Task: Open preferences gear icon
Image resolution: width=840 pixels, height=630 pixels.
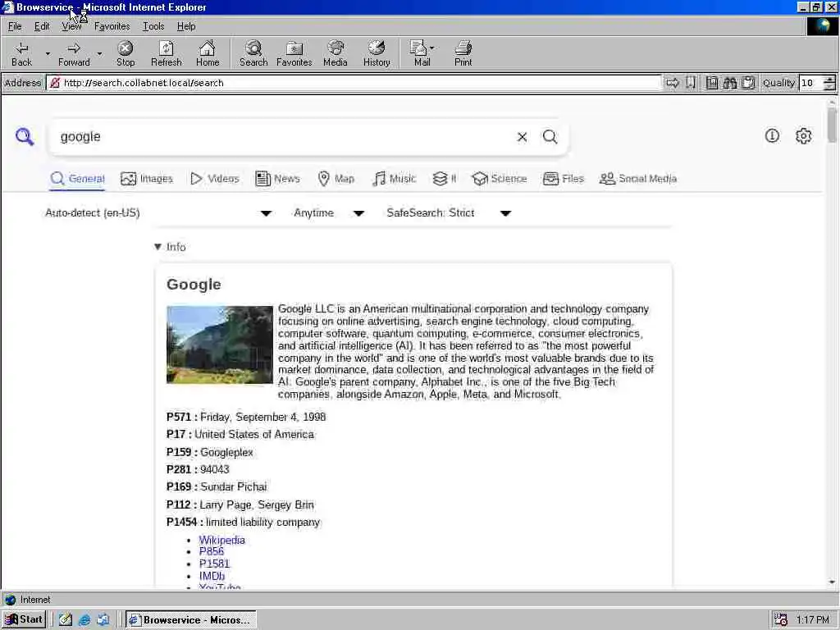Action: [x=803, y=136]
